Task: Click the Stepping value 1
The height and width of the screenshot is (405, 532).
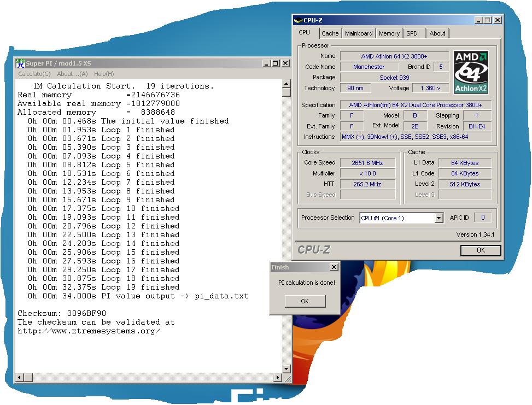Action: coord(477,115)
